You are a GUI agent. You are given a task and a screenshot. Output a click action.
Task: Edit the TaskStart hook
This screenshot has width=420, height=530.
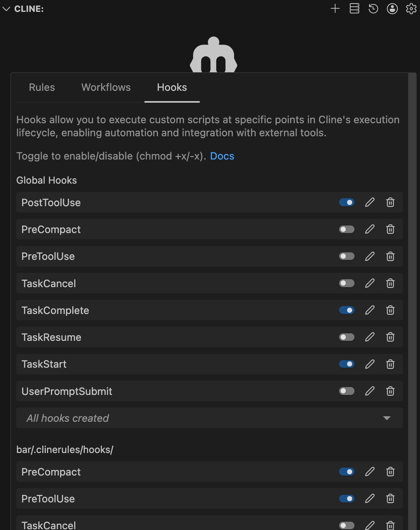[x=369, y=364]
